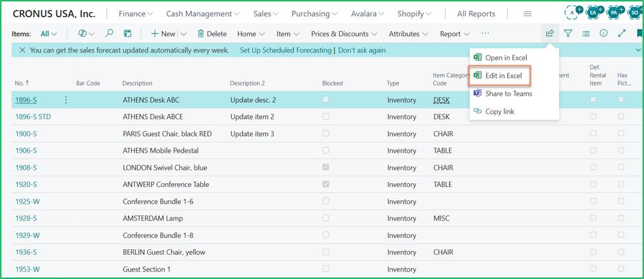The image size is (644, 279).
Task: Click Don't ask again link
Action: pos(362,50)
